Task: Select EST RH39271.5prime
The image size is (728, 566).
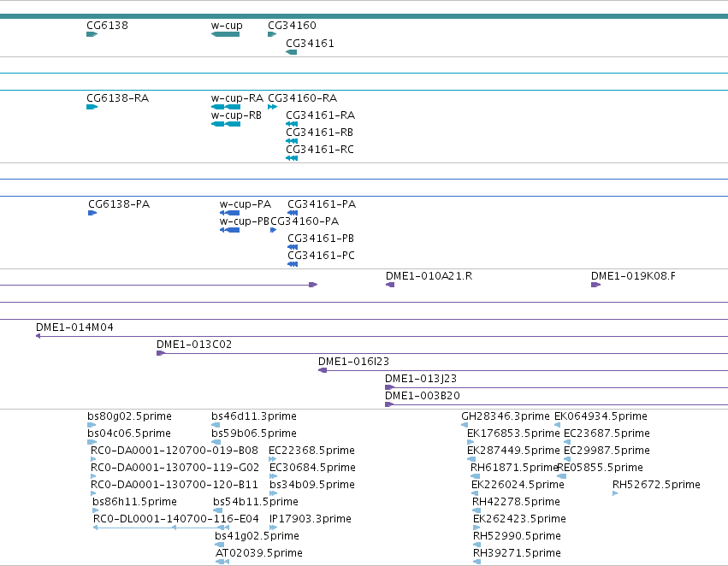Action: (x=518, y=554)
